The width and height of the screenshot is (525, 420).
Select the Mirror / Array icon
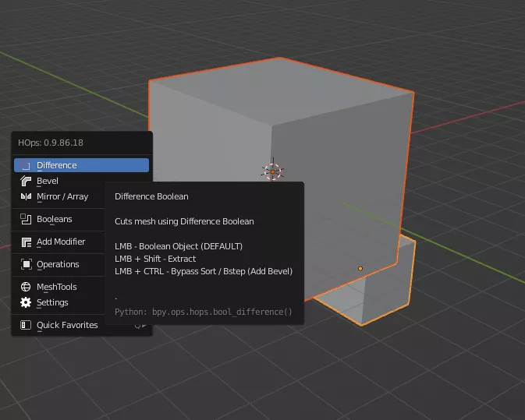point(26,196)
